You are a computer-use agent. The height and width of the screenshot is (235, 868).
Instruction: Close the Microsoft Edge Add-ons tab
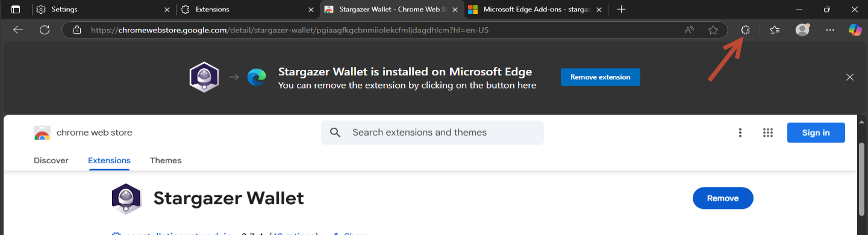tap(599, 10)
